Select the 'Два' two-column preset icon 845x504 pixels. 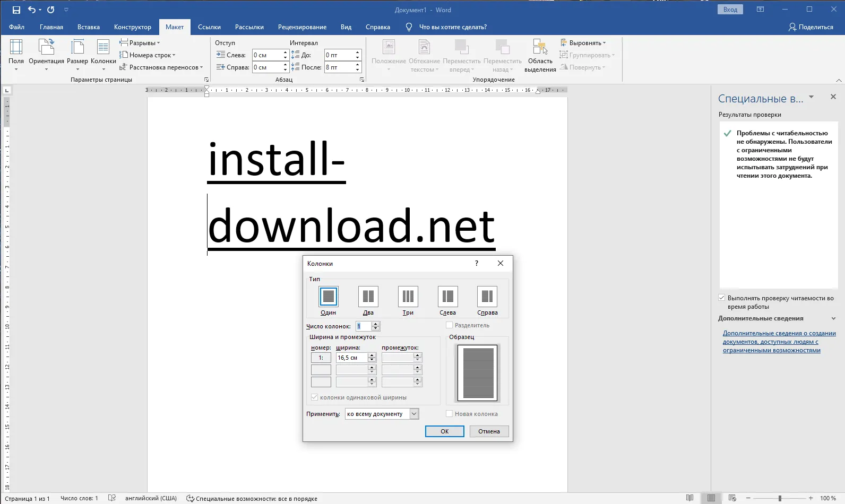coord(368,297)
